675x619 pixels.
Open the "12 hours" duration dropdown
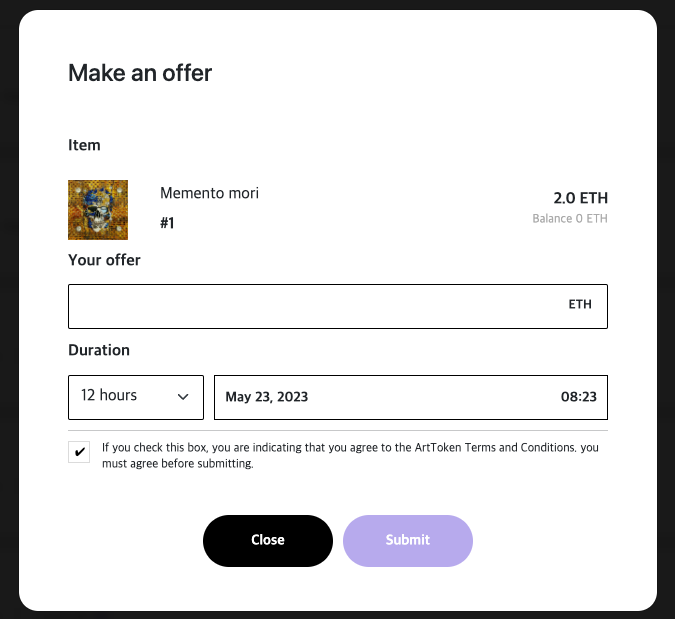tap(135, 397)
